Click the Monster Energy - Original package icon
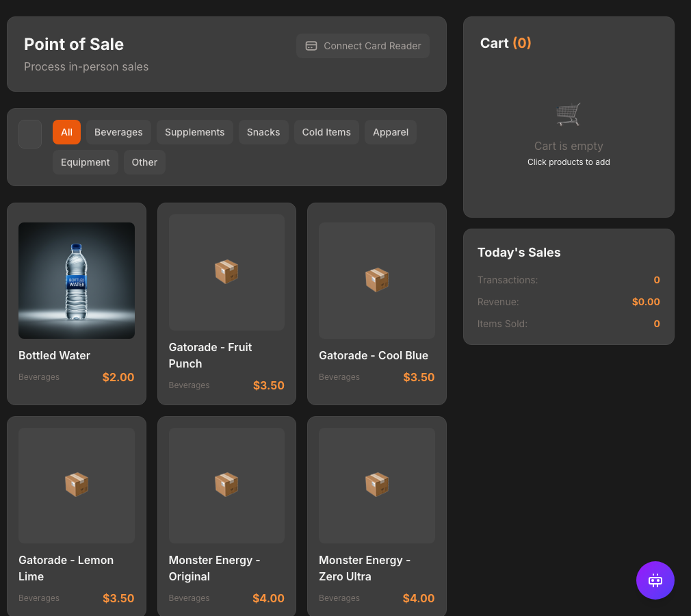This screenshot has width=691, height=616. click(226, 485)
